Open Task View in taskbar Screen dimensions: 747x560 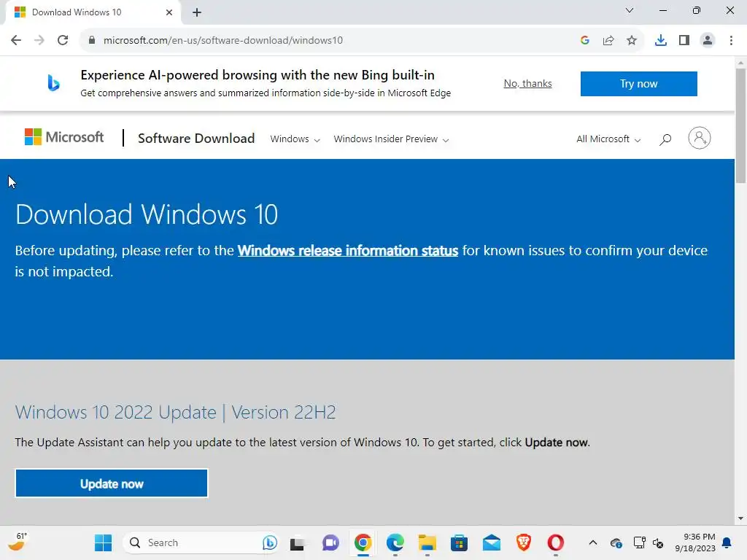click(298, 542)
